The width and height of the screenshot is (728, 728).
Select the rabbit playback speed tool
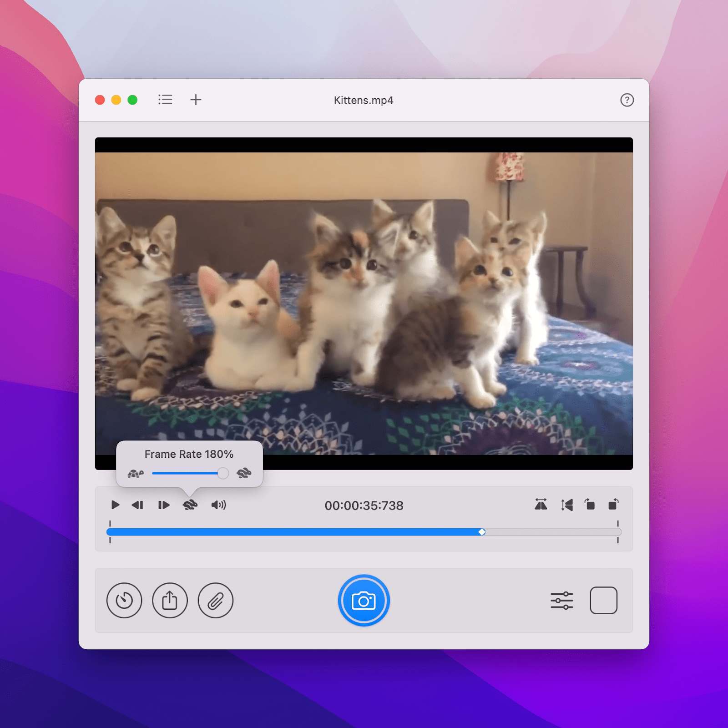190,505
